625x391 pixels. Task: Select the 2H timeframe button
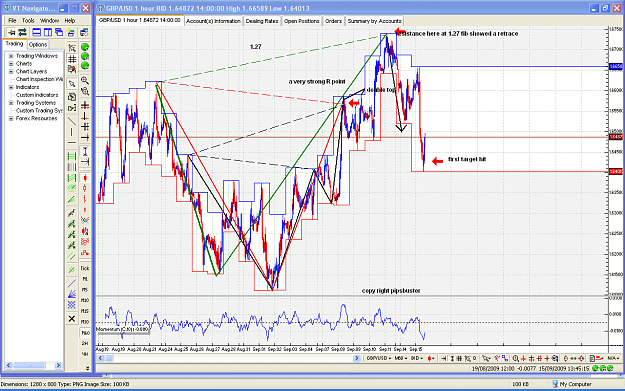tap(85, 343)
